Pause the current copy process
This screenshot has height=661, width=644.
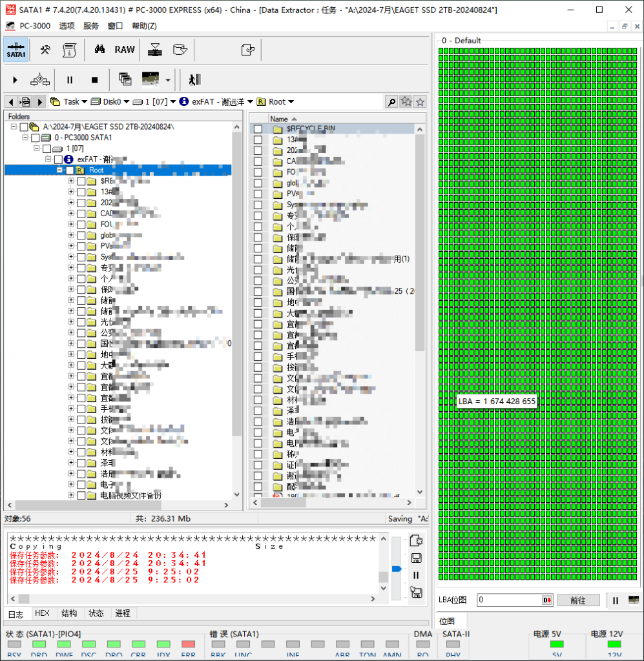pos(70,79)
